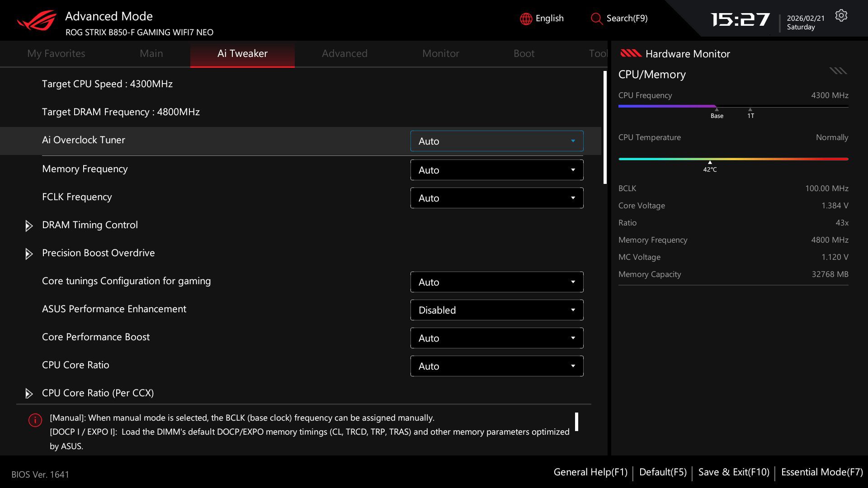Click Default(F5) to load defaults
Screen dimensions: 868x488
click(x=663, y=472)
